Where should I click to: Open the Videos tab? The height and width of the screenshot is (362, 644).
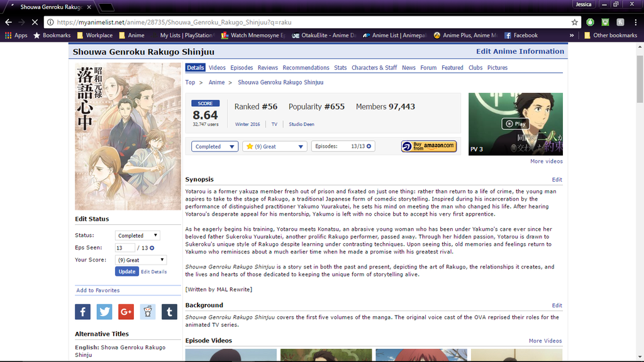coord(217,68)
